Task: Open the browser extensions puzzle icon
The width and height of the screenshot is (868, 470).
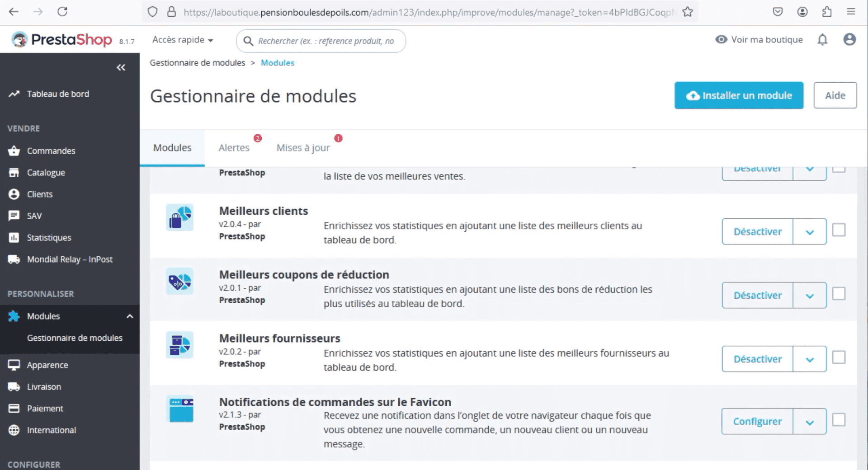Action: tap(827, 12)
